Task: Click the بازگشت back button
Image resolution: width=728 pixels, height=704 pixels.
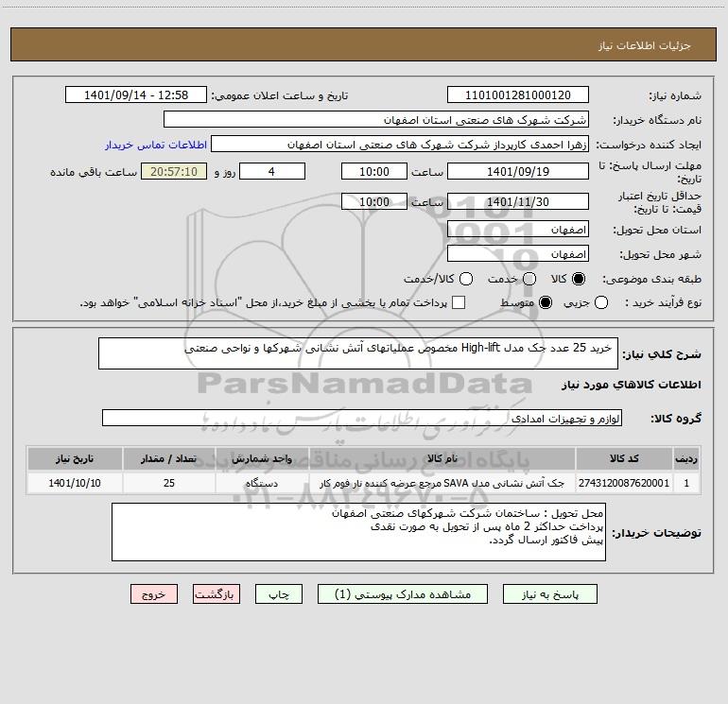Action: click(x=217, y=594)
